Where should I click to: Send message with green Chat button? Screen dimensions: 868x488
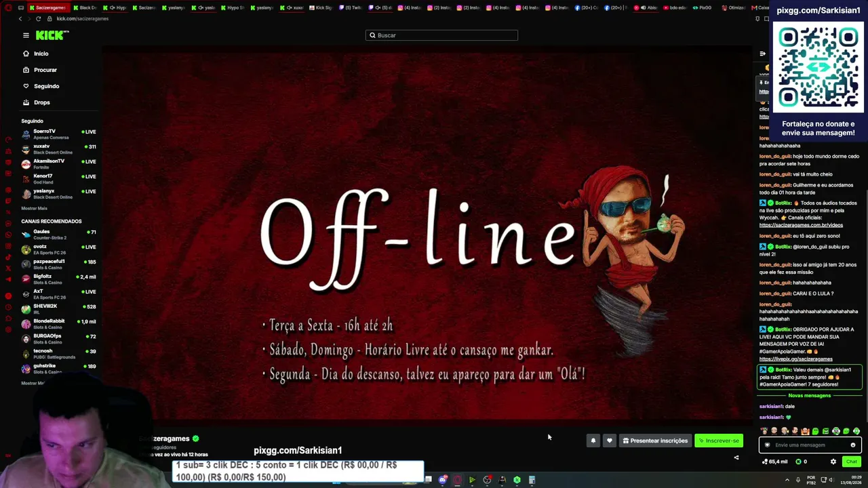pyautogui.click(x=851, y=462)
